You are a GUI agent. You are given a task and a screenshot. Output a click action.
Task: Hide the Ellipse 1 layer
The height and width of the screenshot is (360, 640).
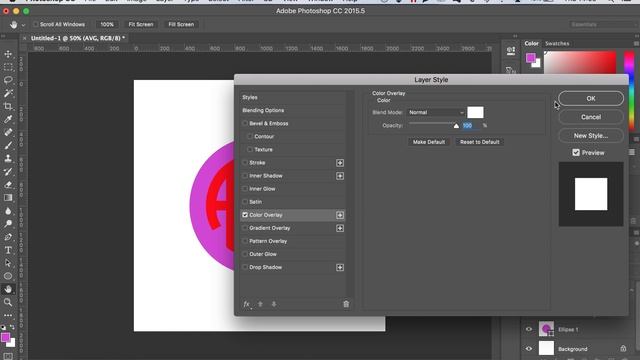(x=529, y=329)
